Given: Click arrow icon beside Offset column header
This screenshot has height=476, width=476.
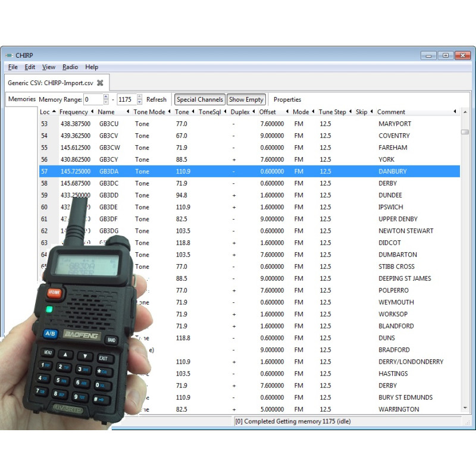Looking at the screenshot, I should coord(287,112).
